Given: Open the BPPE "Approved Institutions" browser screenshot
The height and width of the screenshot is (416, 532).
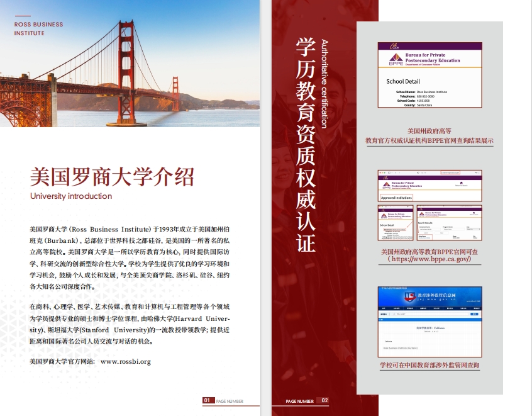Looking at the screenshot, I should pos(430,186).
